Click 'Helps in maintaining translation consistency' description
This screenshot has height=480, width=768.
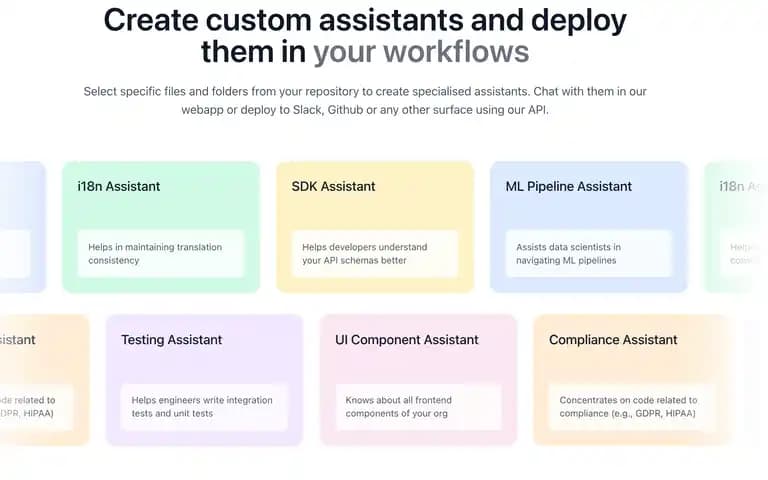pos(155,254)
